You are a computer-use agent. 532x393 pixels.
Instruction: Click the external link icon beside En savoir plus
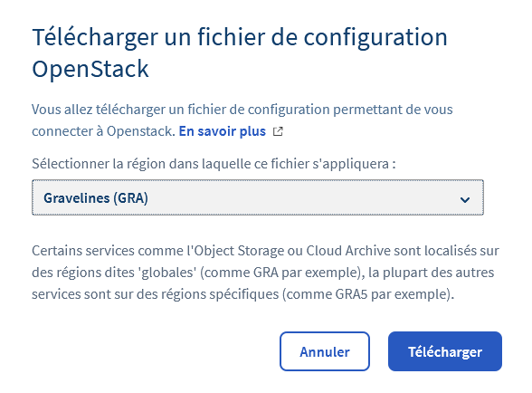pos(278,131)
